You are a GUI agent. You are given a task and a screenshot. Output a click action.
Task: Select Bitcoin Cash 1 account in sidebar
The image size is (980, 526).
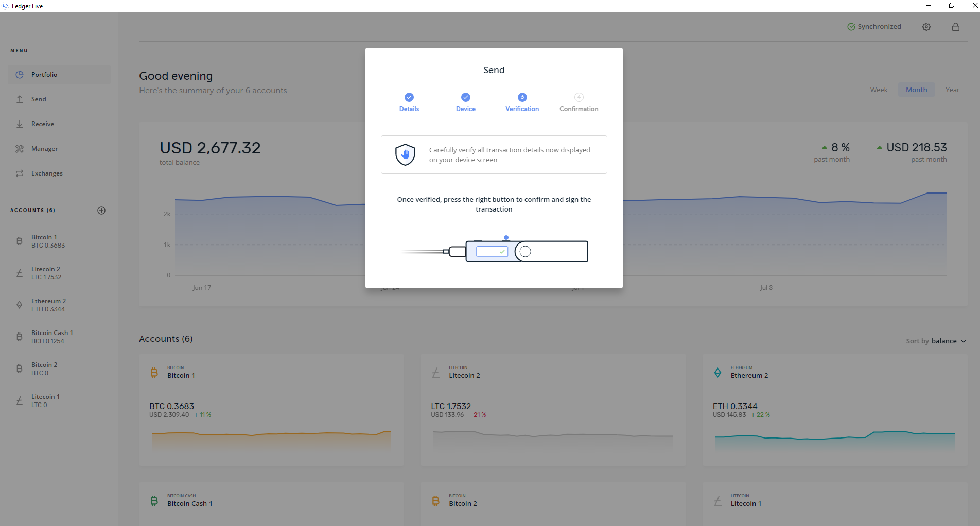point(59,337)
